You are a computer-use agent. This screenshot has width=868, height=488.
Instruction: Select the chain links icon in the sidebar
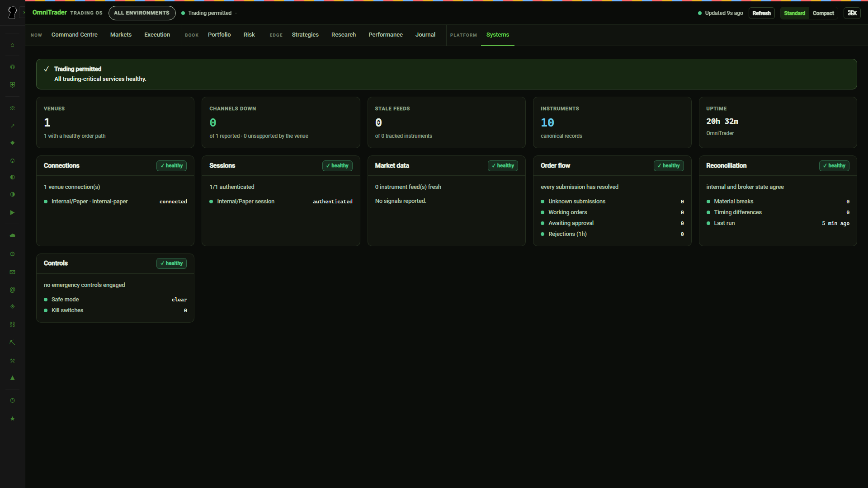click(x=12, y=324)
